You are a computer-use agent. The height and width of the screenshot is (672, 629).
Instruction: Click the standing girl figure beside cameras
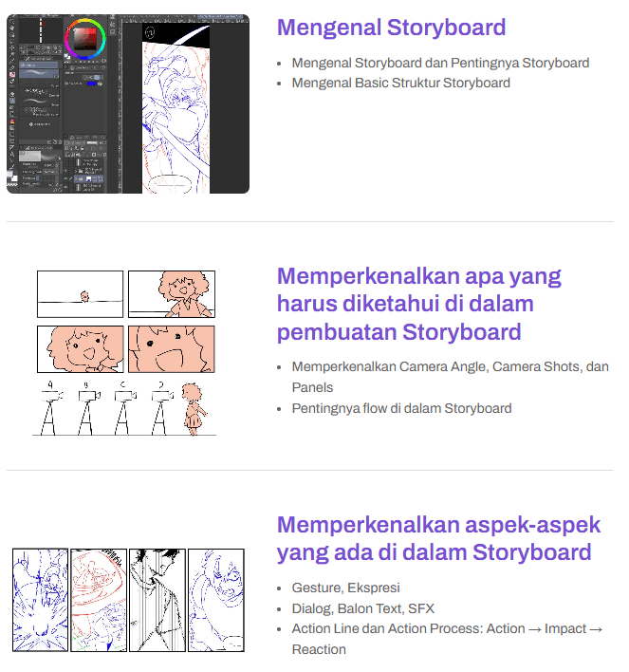tap(194, 409)
